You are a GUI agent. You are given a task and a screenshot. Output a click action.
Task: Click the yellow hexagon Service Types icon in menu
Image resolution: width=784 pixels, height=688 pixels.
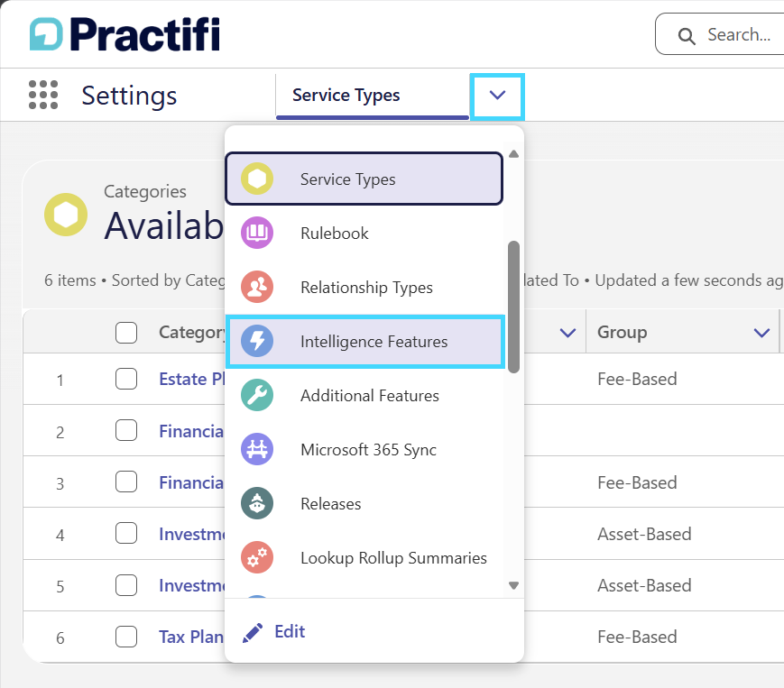257,179
